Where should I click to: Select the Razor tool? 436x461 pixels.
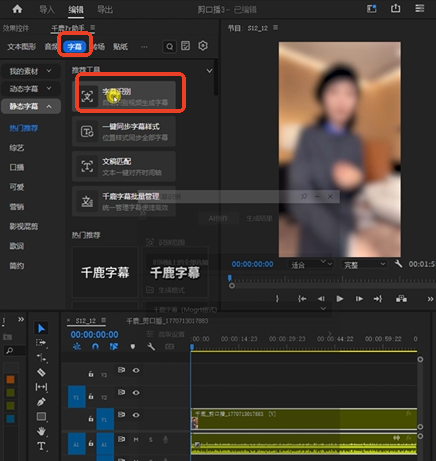click(41, 372)
